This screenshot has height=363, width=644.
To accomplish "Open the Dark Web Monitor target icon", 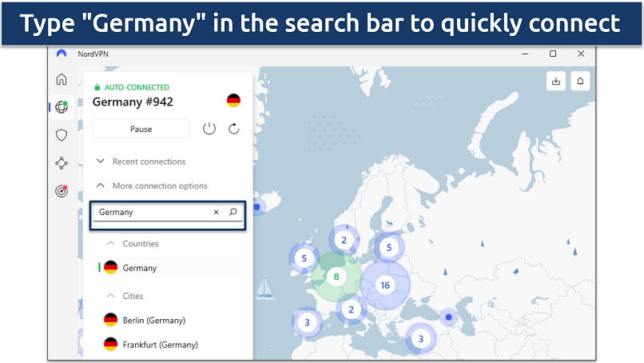I will 62,191.
